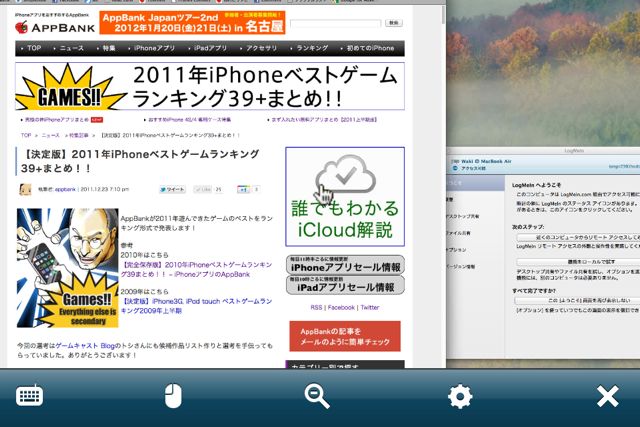
Task: Click the TOP breadcrumb link
Action: pos(26,135)
